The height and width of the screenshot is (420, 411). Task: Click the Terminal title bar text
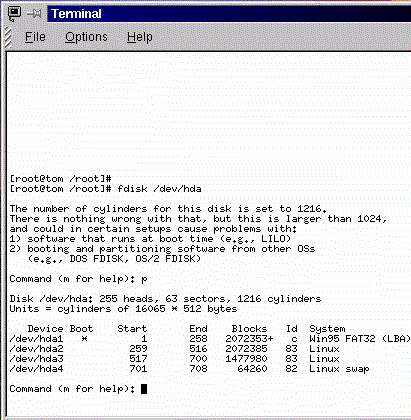[x=76, y=14]
